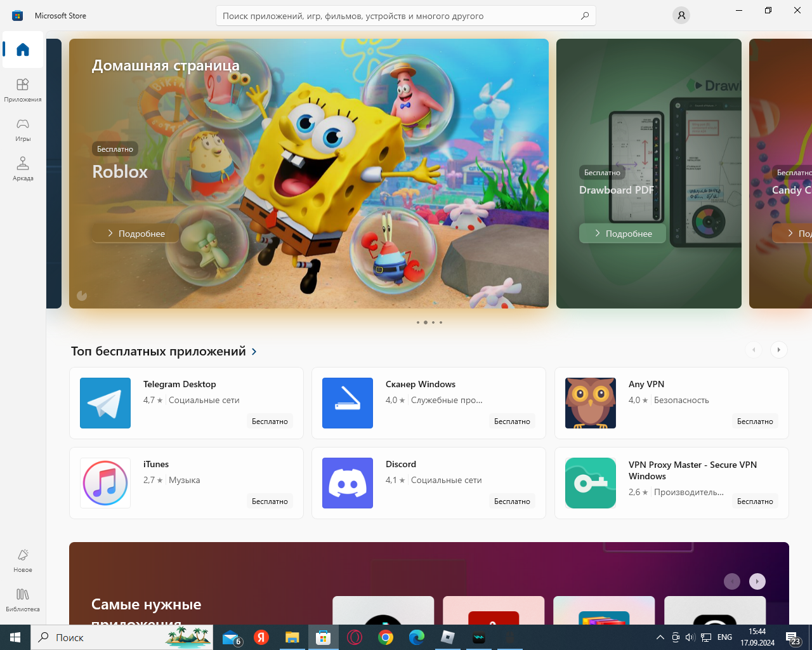812x650 pixels.
Task: Click the user account profile icon
Action: point(681,15)
